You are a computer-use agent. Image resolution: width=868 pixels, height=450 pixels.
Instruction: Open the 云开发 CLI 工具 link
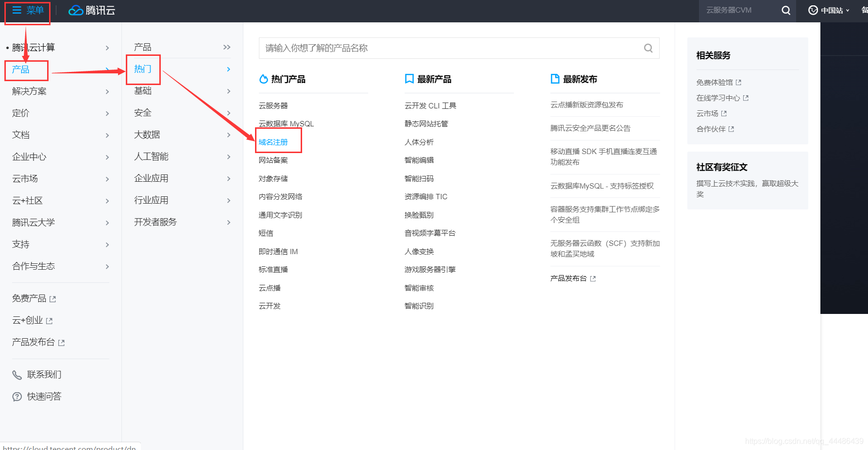[x=430, y=105]
